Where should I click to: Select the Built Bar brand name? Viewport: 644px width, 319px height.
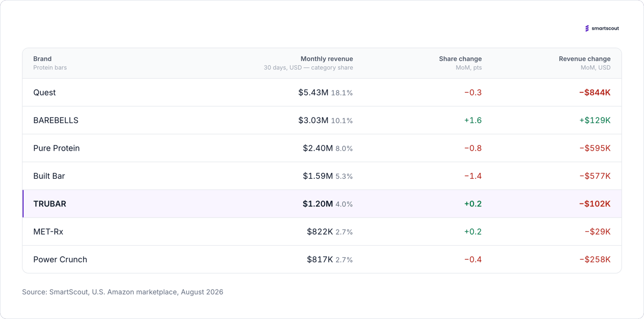pos(49,176)
